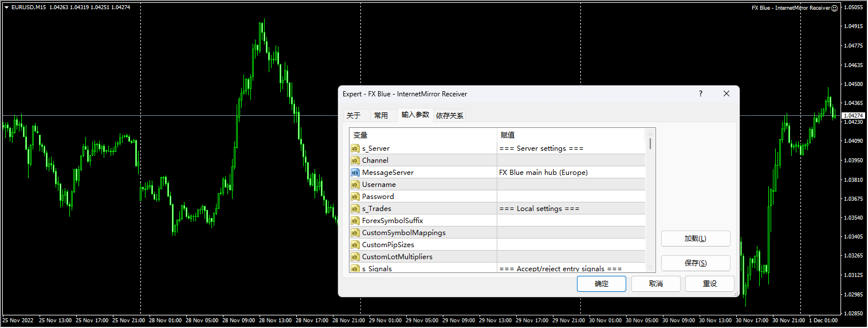Click the 赋值 column header
868x328 pixels.
(571, 135)
